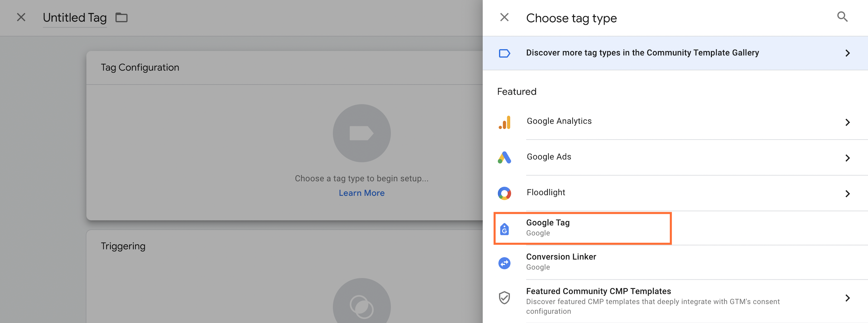Expand the Google Analytics tag type
Image resolution: width=868 pixels, height=323 pixels.
point(848,123)
